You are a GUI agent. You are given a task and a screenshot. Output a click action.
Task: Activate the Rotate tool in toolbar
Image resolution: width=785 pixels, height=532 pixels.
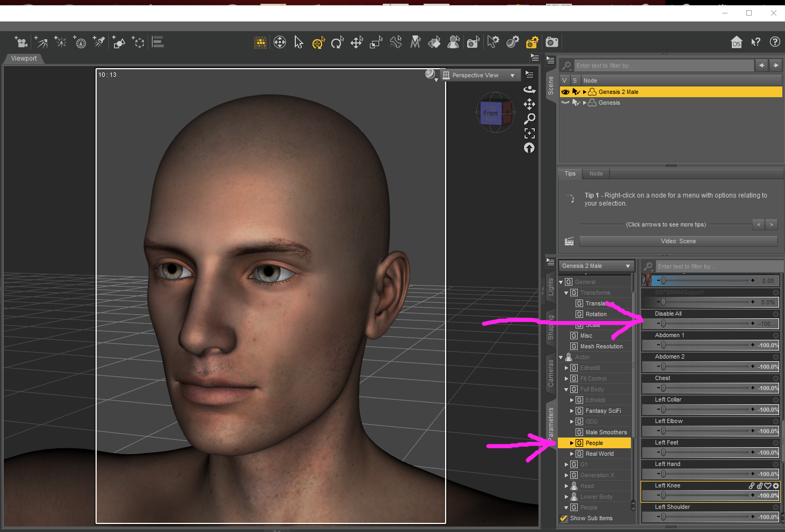[x=337, y=42]
